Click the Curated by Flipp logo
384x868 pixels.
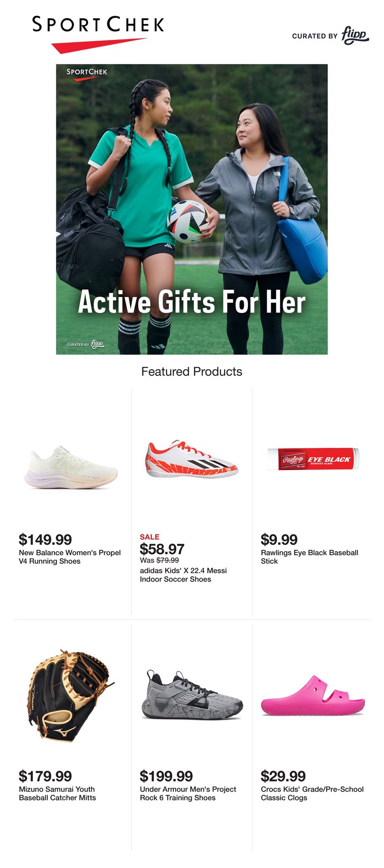coord(331,36)
